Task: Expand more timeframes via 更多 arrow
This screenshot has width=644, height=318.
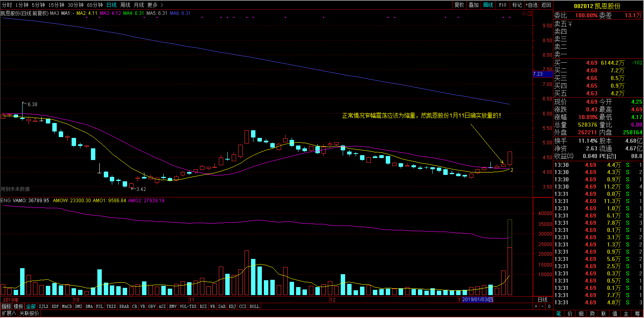Action: [x=155, y=5]
